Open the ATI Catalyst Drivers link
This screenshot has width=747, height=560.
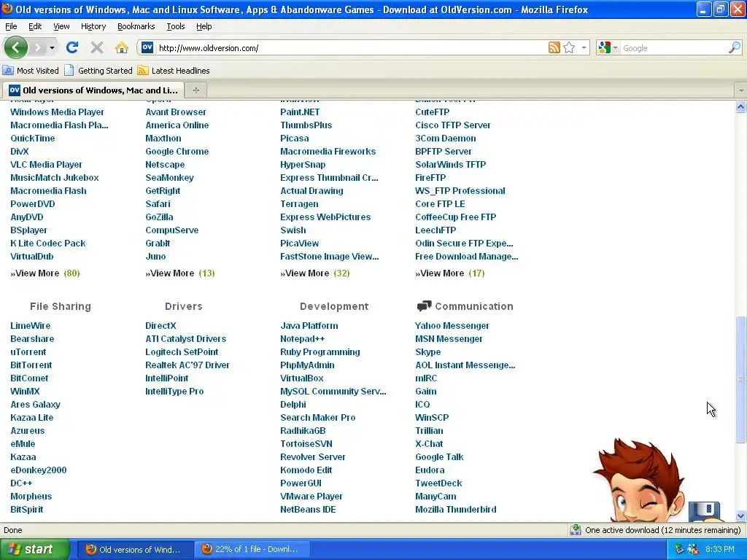pyautogui.click(x=185, y=339)
